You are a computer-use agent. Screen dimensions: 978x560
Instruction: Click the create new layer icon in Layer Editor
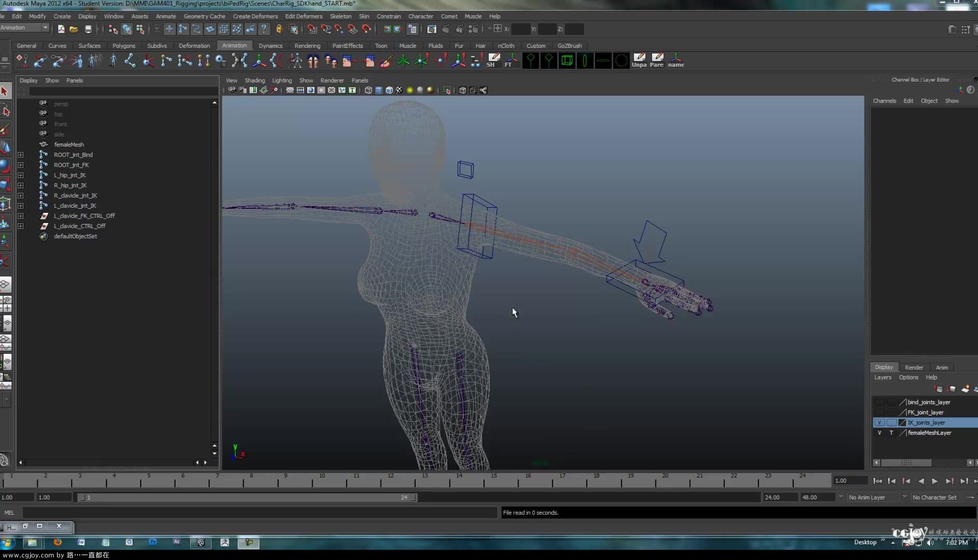click(965, 389)
